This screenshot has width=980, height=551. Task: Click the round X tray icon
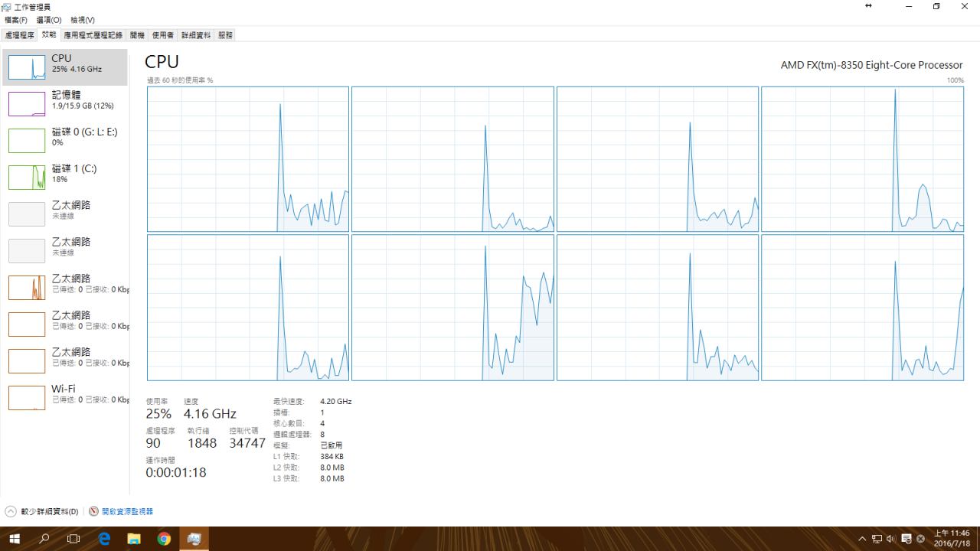click(920, 539)
